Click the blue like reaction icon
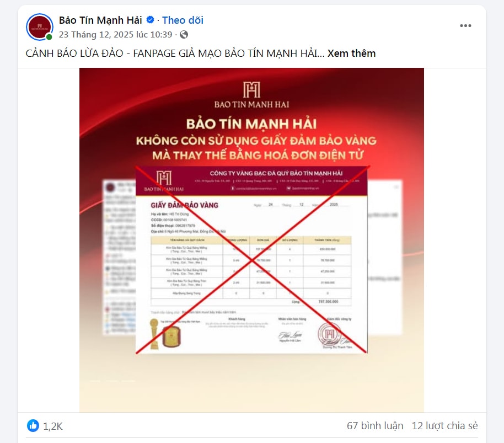The image size is (504, 443). (33, 426)
